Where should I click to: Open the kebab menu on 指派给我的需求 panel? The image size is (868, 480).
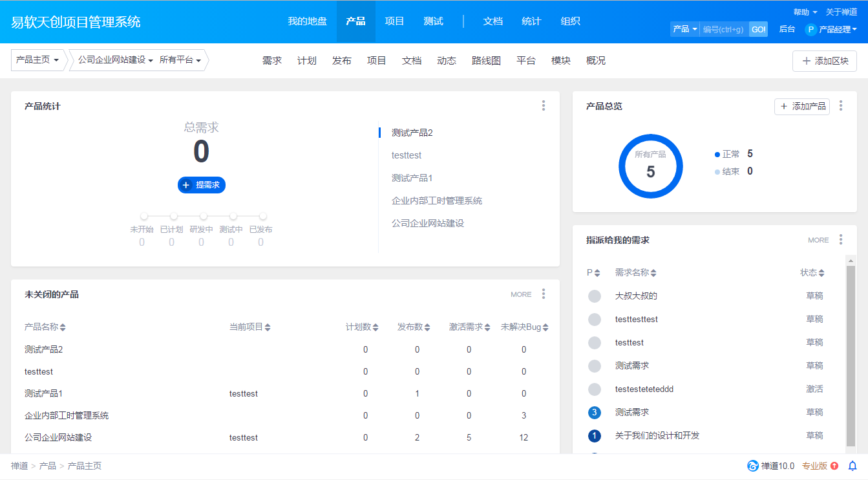pos(841,239)
